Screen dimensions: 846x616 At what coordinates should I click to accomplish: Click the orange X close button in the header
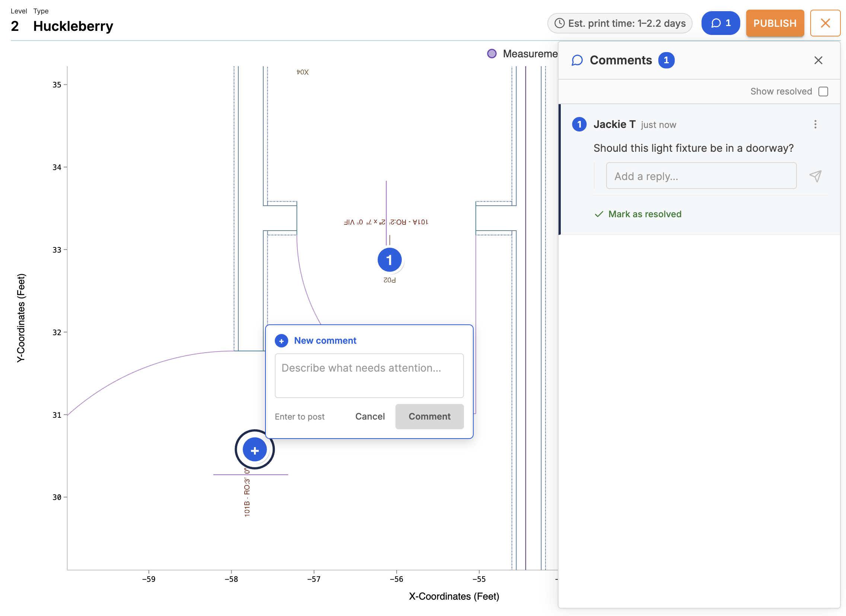click(825, 23)
